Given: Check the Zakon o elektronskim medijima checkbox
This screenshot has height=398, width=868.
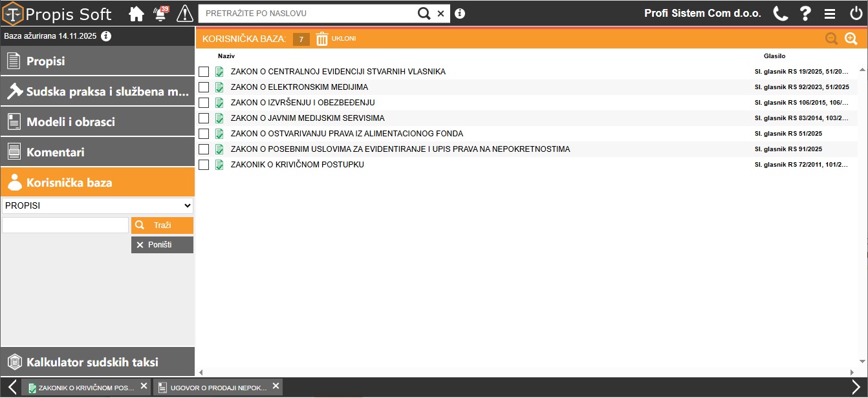Looking at the screenshot, I should 204,87.
